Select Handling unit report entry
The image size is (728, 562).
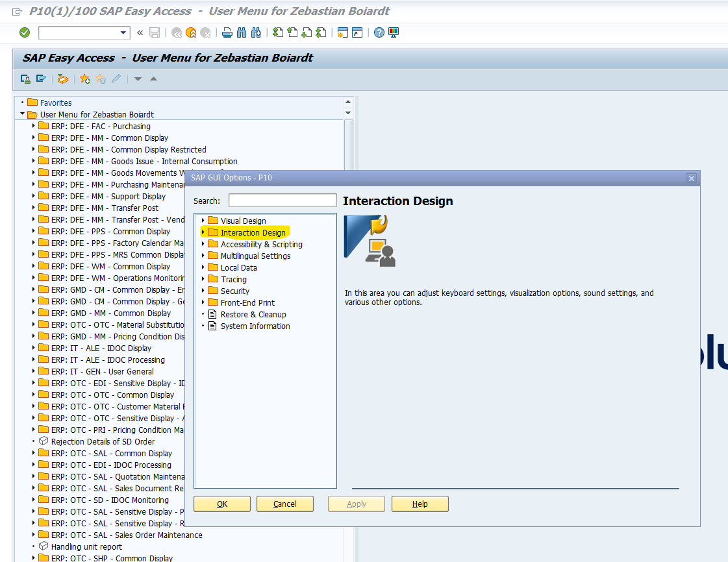point(86,546)
